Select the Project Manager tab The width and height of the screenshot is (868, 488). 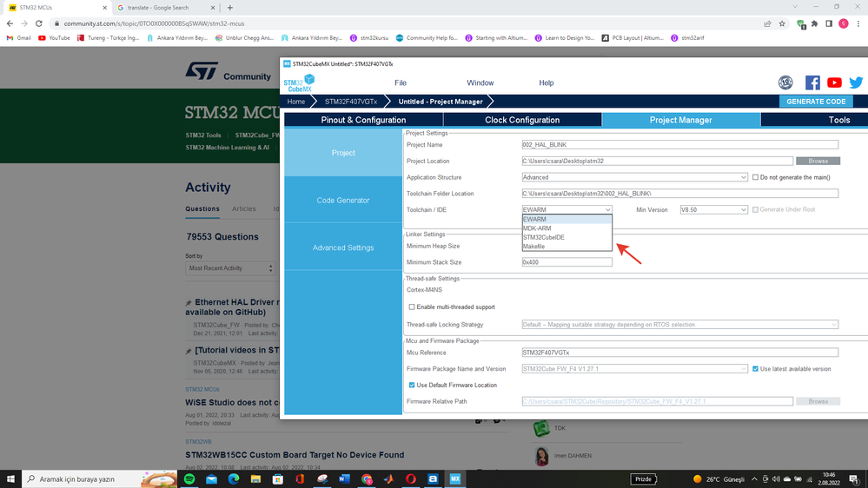click(x=681, y=120)
